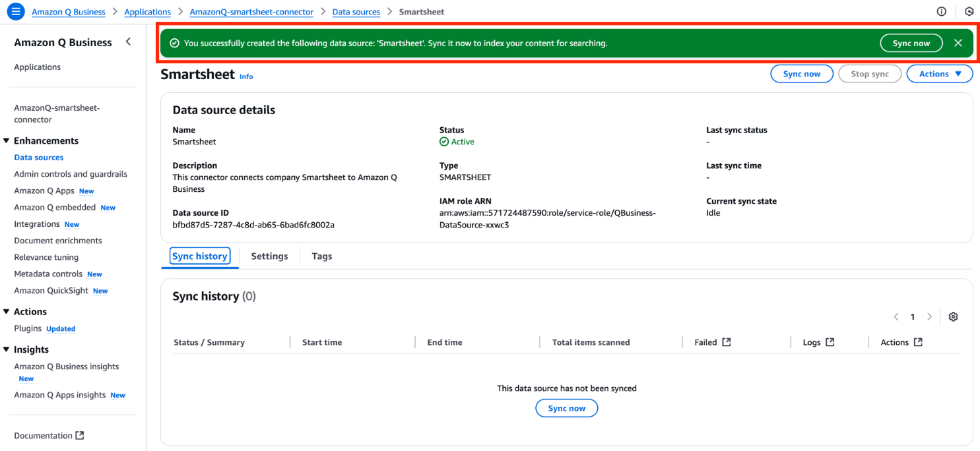This screenshot has height=451, width=980.
Task: Click the Failed column external link icon
Action: [727, 342]
